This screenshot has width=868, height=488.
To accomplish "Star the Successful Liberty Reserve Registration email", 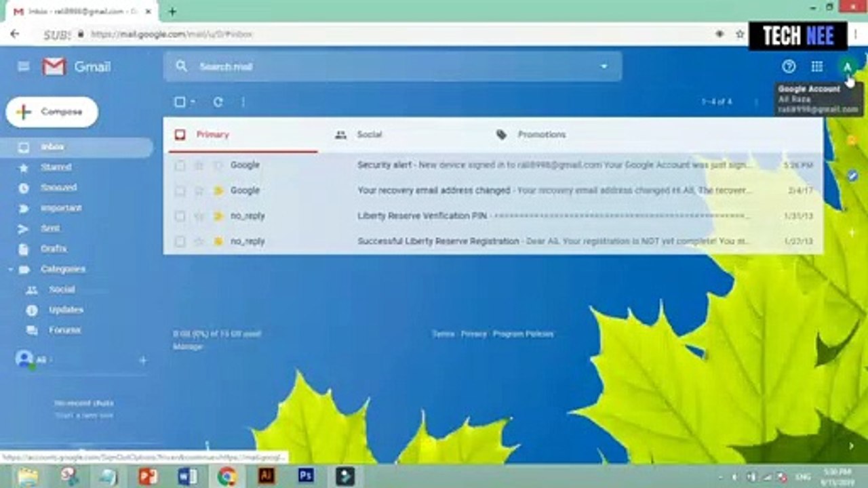I will 199,241.
